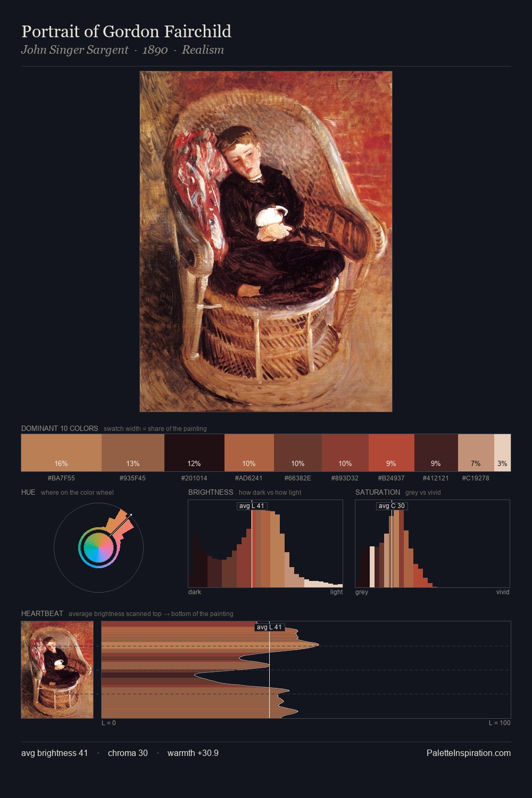
Task: Pick the #893D32 swatch
Action: [x=345, y=453]
